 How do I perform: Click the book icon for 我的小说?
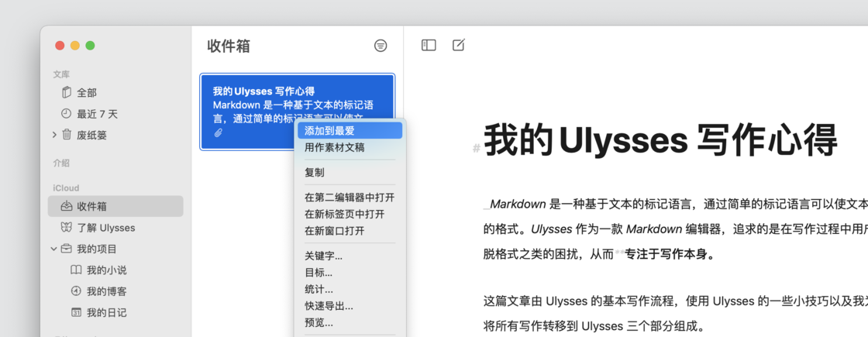coord(77,270)
